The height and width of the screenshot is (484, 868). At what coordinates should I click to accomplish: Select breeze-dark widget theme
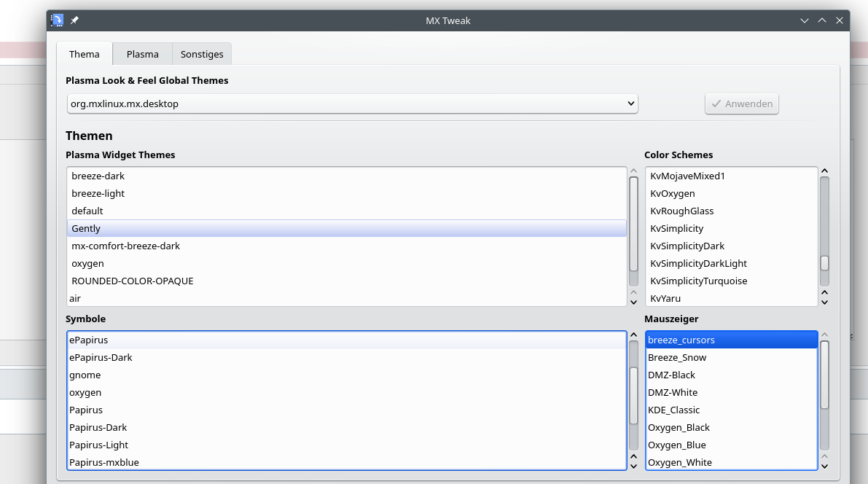(346, 176)
